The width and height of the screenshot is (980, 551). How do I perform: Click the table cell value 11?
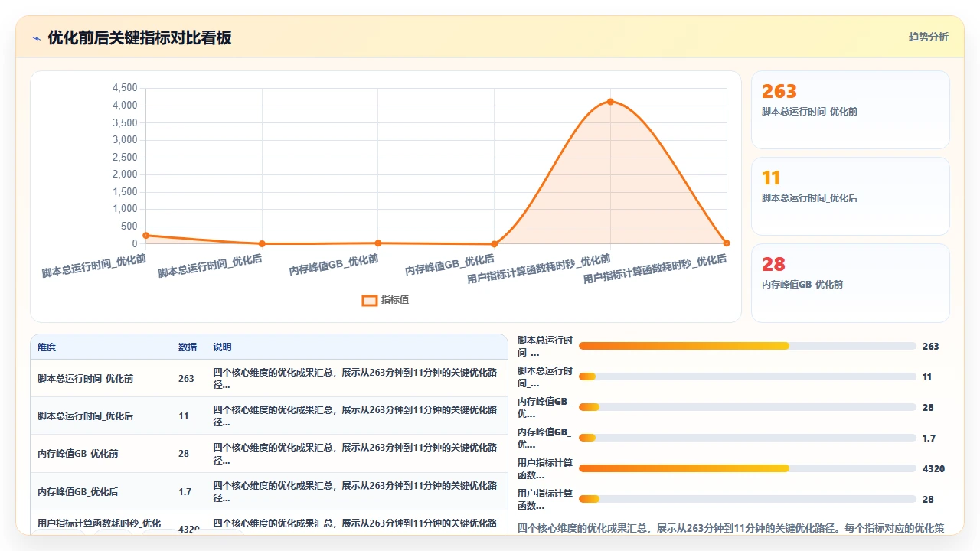[x=184, y=416]
